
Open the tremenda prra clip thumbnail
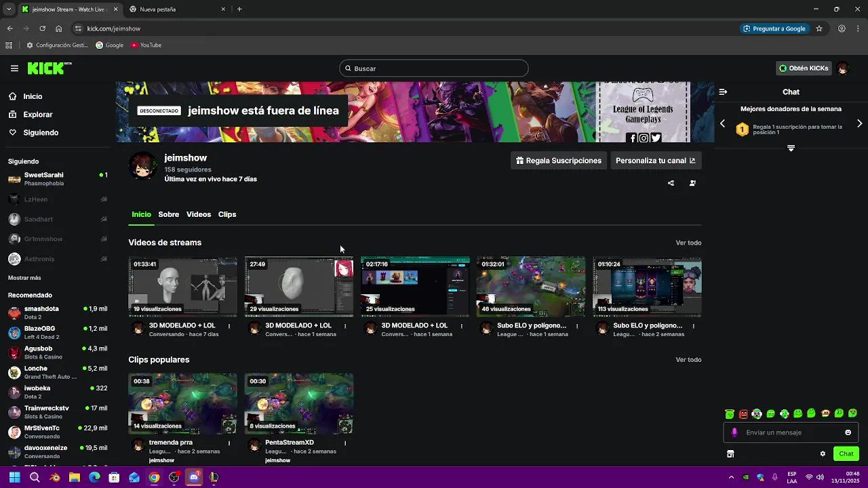[x=182, y=404]
